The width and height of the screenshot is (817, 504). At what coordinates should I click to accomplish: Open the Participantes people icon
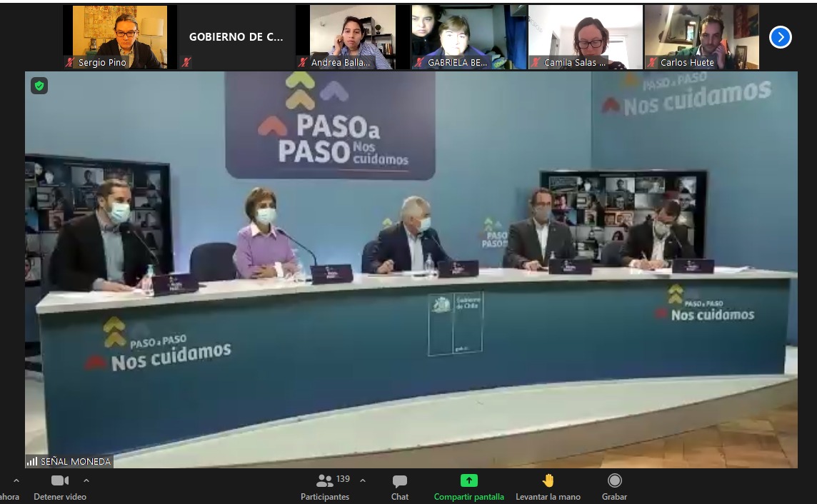[325, 480]
